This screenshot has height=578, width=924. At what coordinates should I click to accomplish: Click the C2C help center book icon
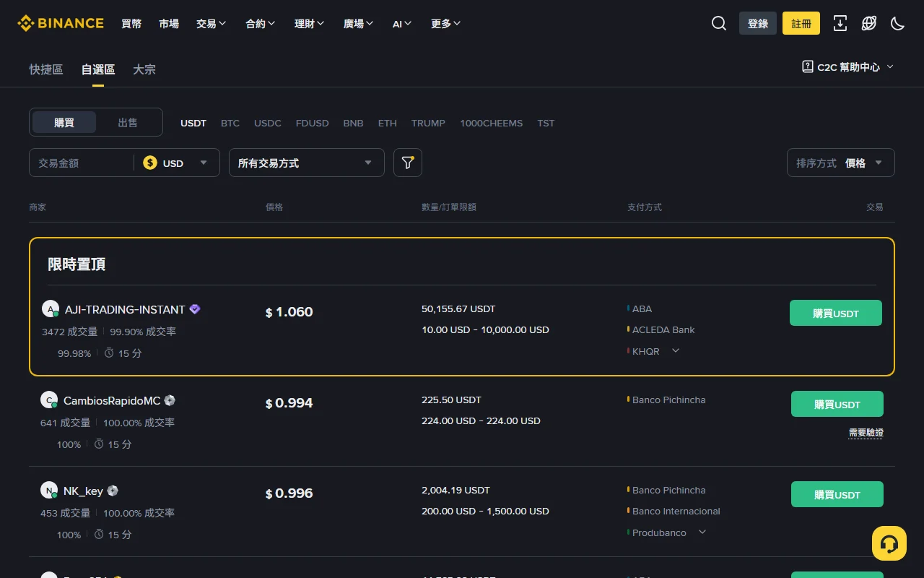808,66
